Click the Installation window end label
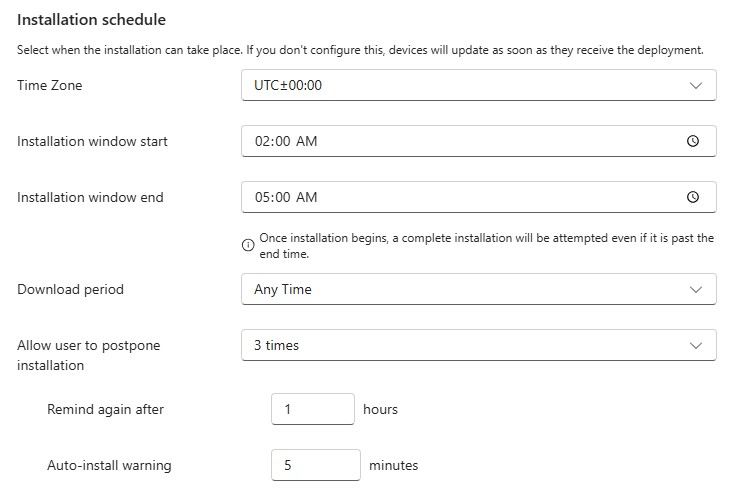This screenshot has width=747, height=495. [x=90, y=197]
